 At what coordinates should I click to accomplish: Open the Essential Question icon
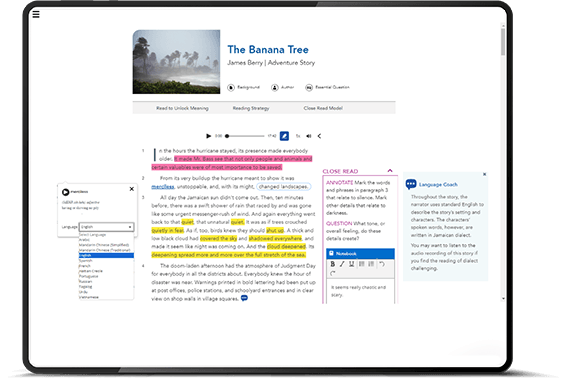pos(309,88)
